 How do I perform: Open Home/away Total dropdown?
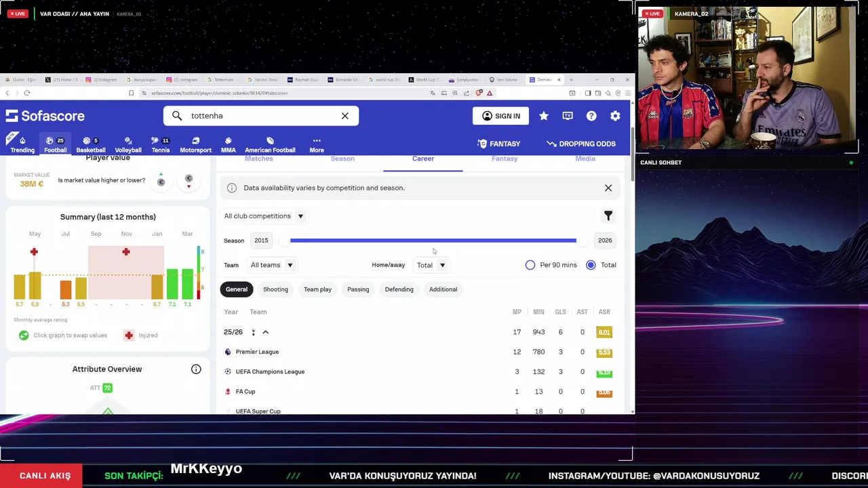(431, 265)
